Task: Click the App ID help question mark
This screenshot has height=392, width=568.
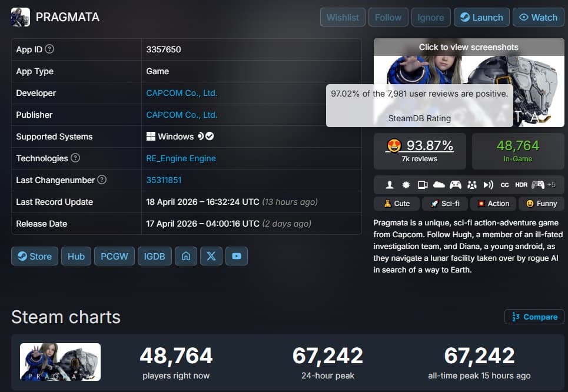Action: pyautogui.click(x=49, y=49)
